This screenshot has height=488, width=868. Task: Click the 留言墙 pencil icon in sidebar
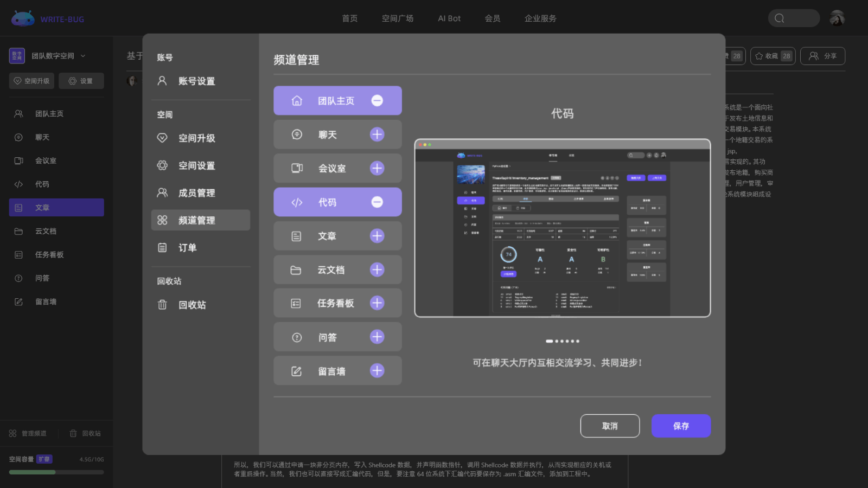pyautogui.click(x=18, y=301)
